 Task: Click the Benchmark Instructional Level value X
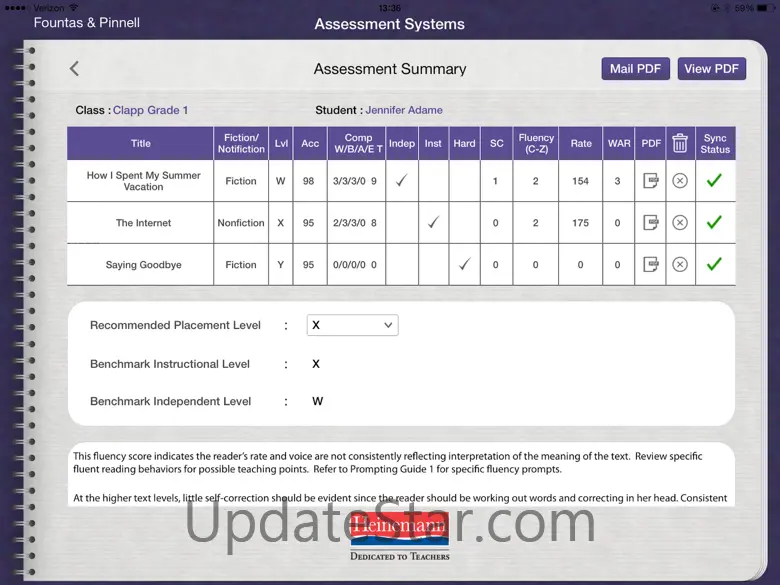(316, 364)
